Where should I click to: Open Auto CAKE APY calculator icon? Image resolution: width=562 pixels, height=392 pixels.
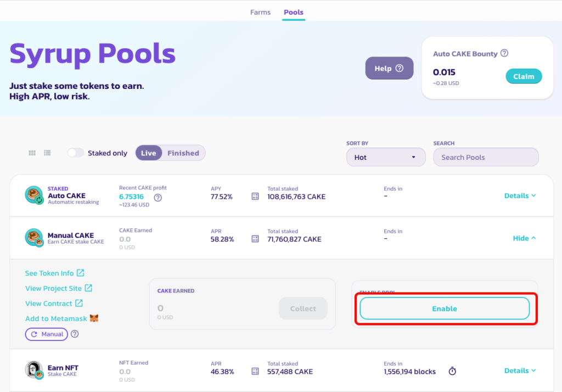(x=255, y=197)
